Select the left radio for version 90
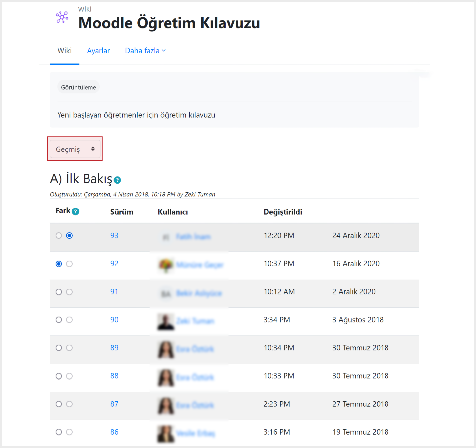 59,320
